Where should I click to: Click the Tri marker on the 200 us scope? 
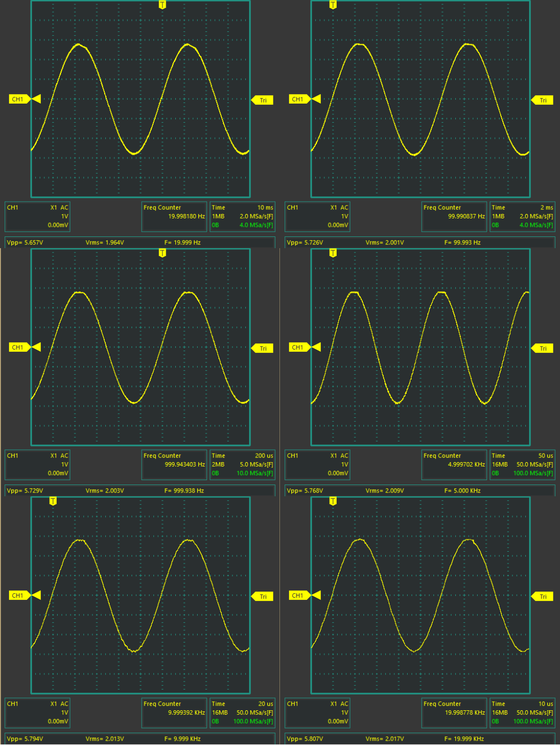pyautogui.click(x=262, y=348)
